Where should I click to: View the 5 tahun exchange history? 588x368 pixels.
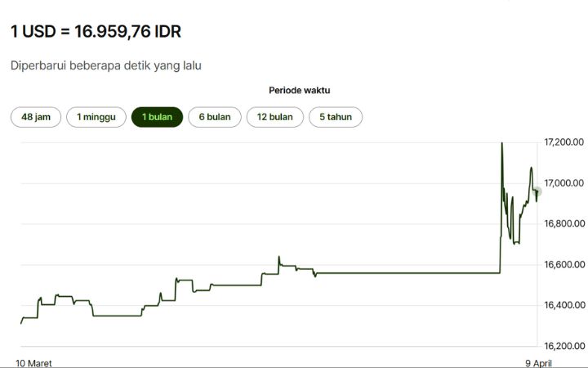pos(335,117)
